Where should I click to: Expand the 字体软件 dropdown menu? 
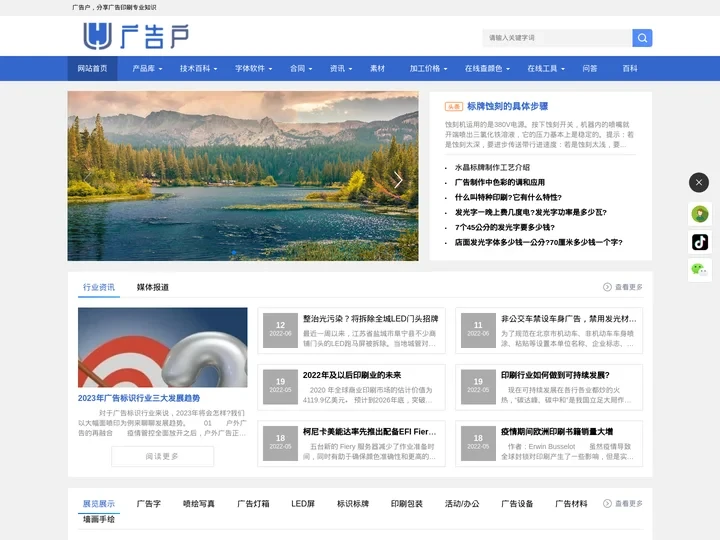253,68
